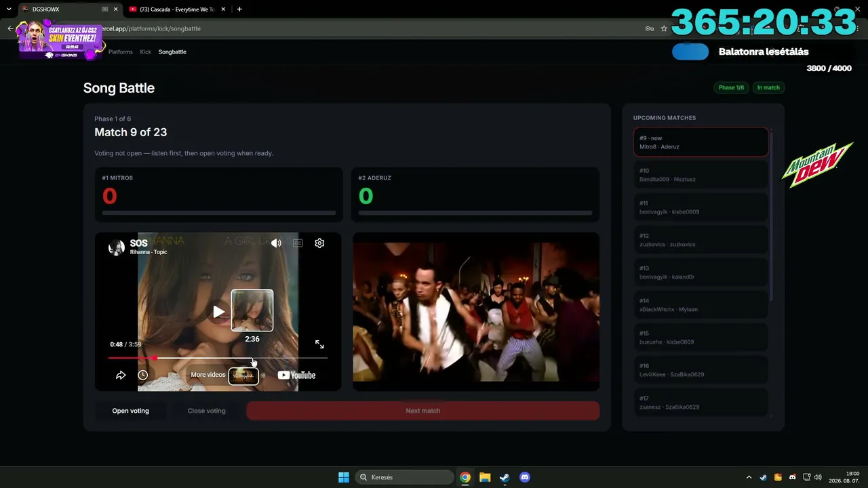This screenshot has width=868, height=488.
Task: Open Discord from the taskbar
Action: tap(524, 477)
